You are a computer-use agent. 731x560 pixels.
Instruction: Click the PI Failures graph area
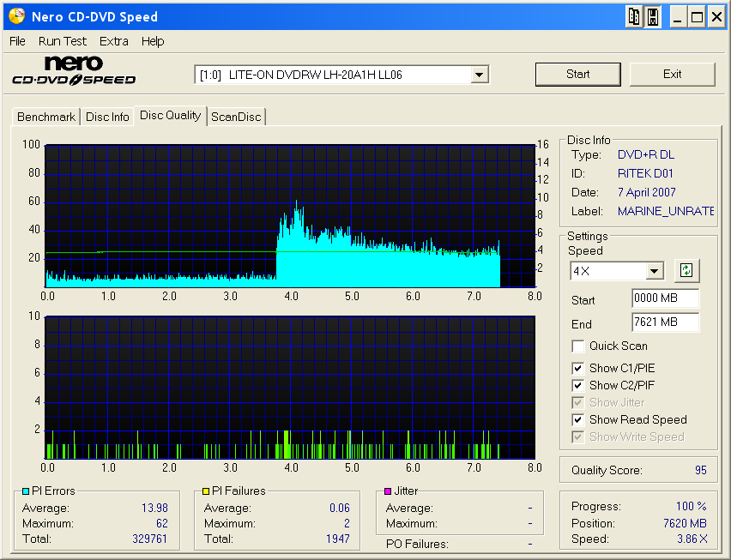(290, 388)
